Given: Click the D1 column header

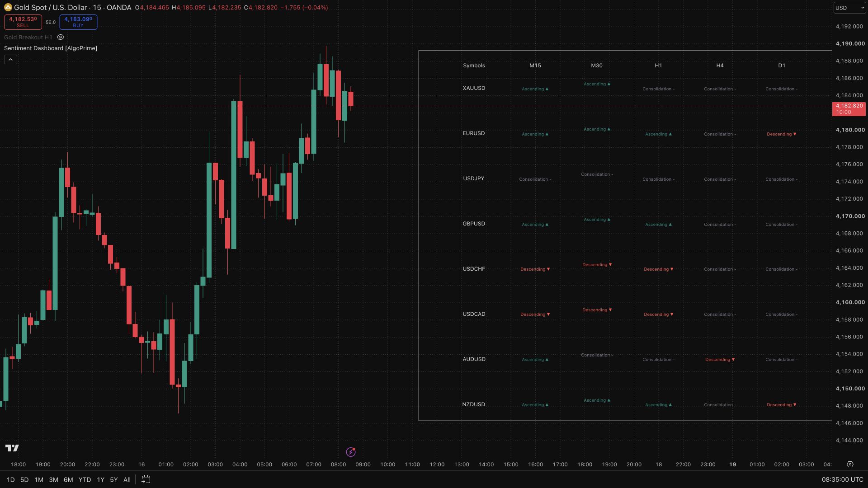Looking at the screenshot, I should pyautogui.click(x=782, y=66).
